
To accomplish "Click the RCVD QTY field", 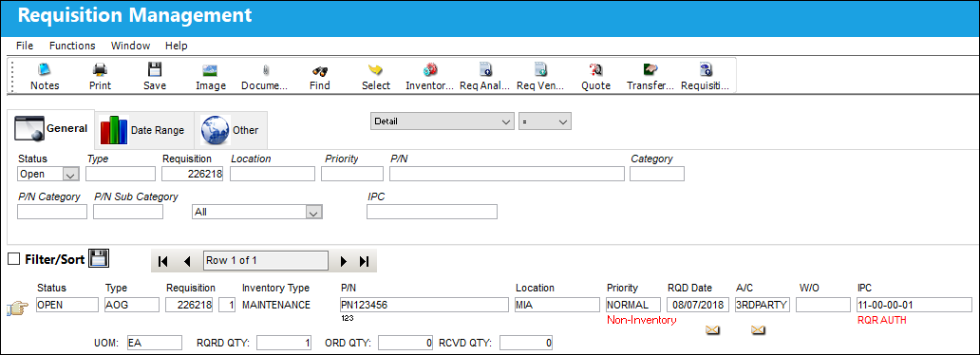I will coord(527,343).
